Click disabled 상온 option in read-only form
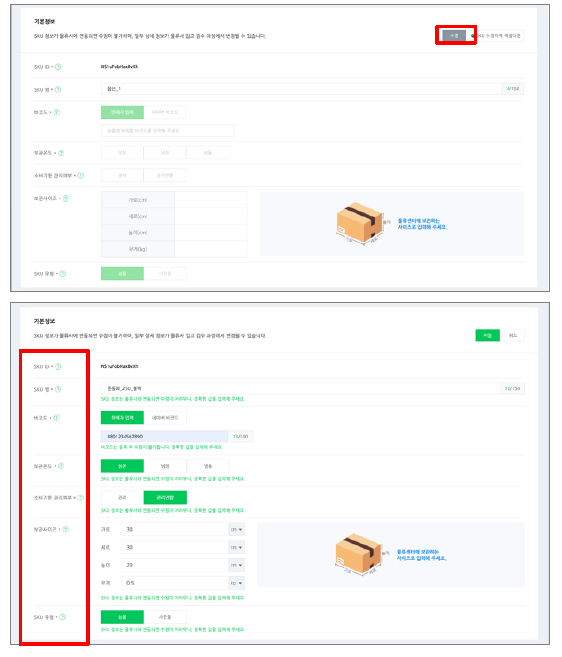The height and width of the screenshot is (657, 562). tap(122, 153)
